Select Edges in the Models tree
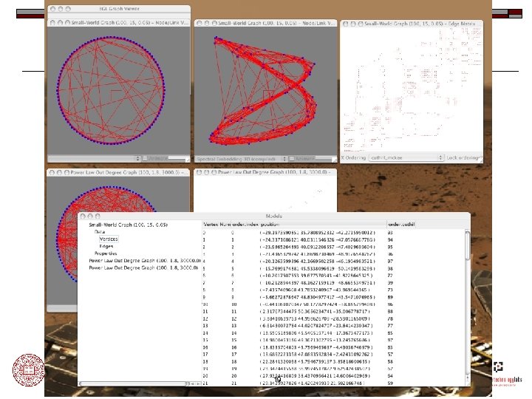This screenshot has height=399, width=532. click(106, 246)
